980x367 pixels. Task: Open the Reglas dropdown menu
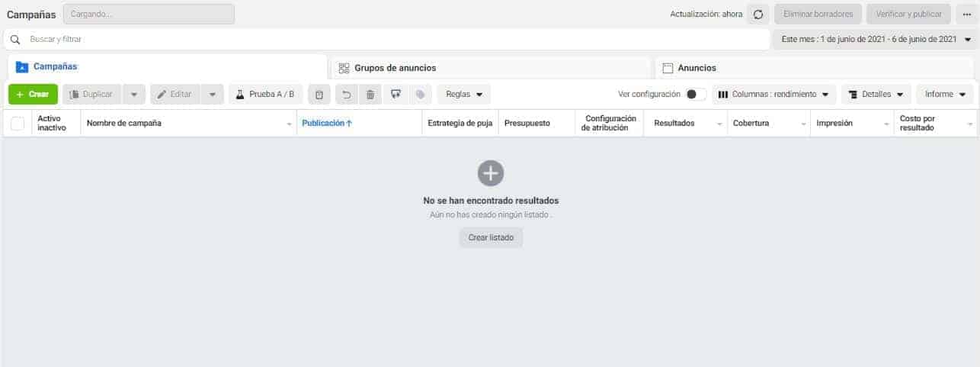point(464,95)
